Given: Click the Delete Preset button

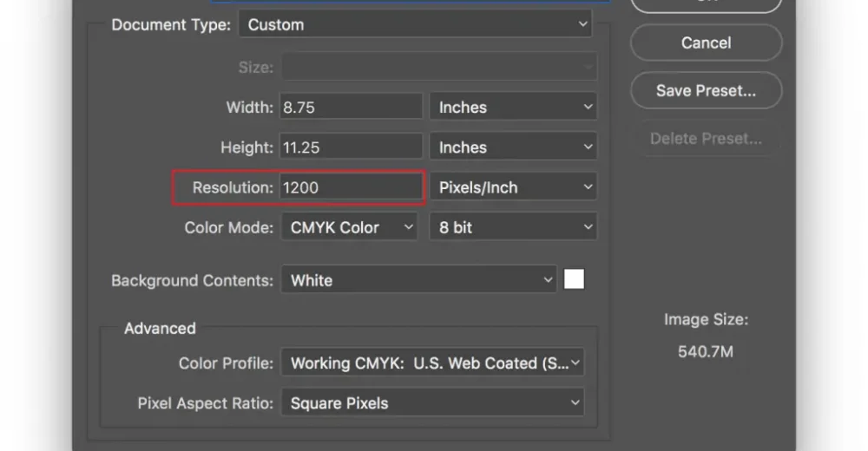Looking at the screenshot, I should pyautogui.click(x=706, y=139).
